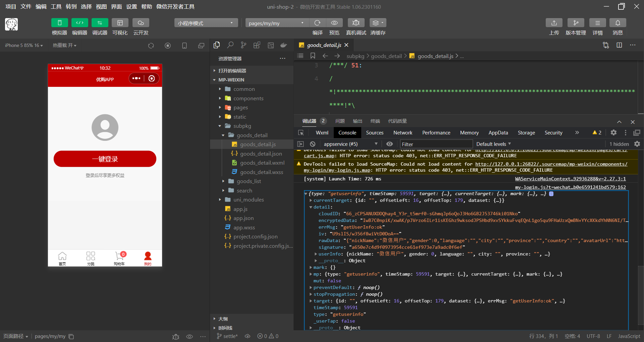Switch to the Wxml devtools tab

tap(322, 133)
